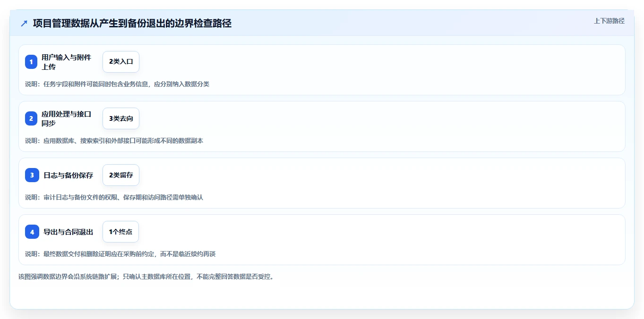Click the footer note starting 该图强调数据边界
The width and height of the screenshot is (644, 319).
tap(146, 277)
